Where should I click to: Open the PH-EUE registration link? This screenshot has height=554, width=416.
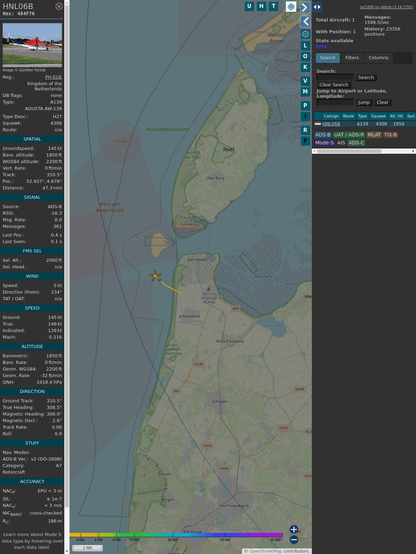(53, 77)
